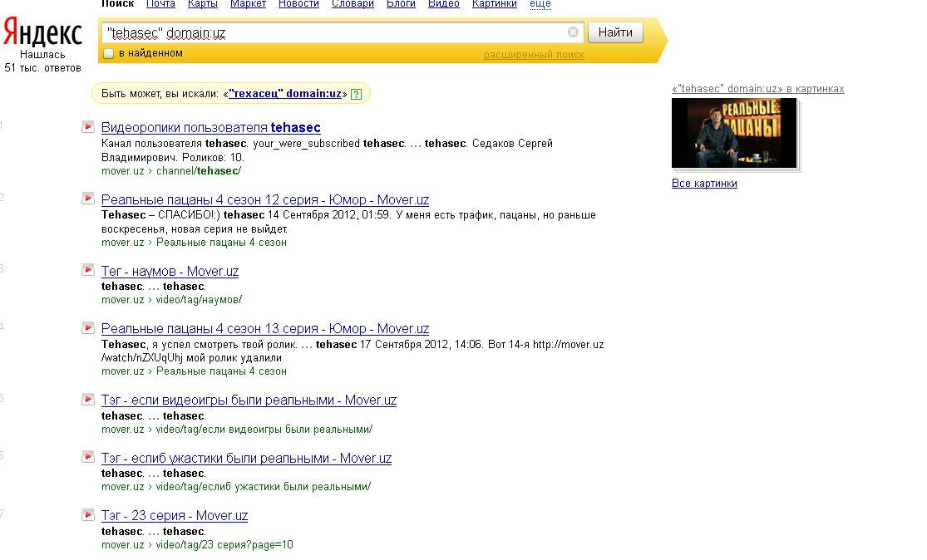Viewport: 927px width, 560px height.
Task: Go to the 'Маркет' tab
Action: click(248, 4)
